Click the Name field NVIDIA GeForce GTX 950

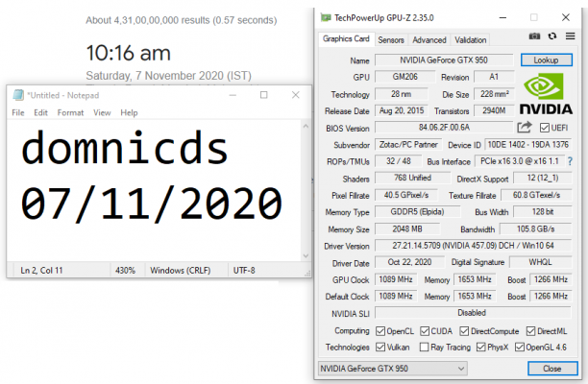tap(444, 60)
